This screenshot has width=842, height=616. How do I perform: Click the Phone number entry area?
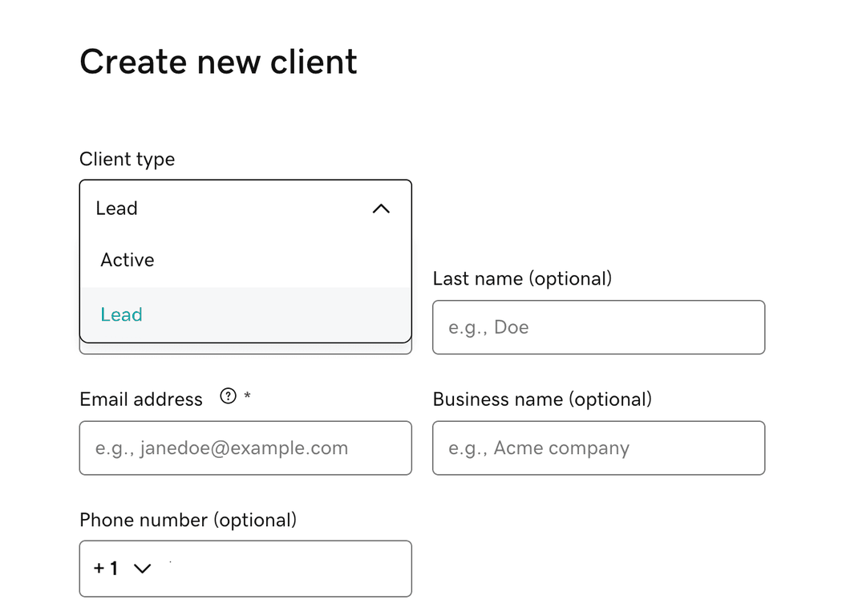[289, 569]
